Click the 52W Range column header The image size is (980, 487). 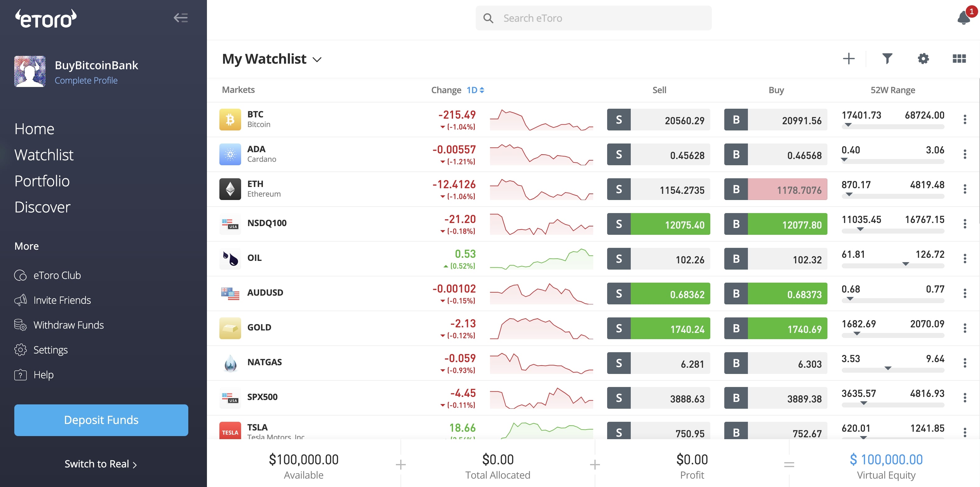893,90
